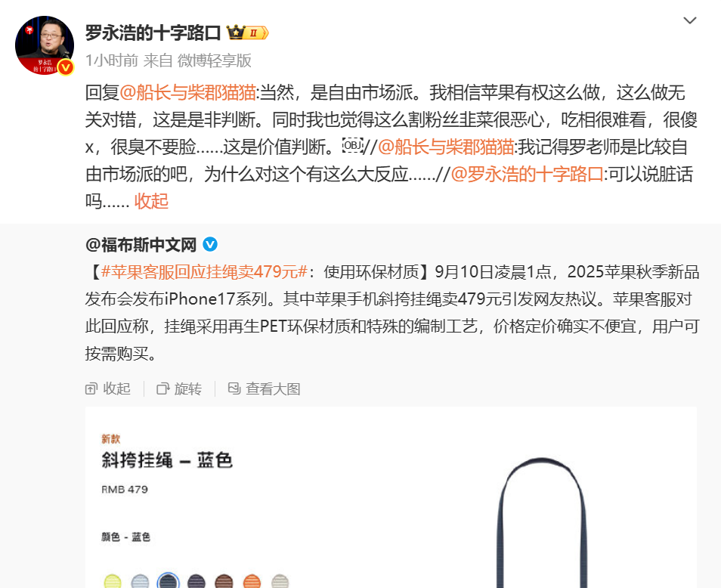Collapse post text with orange 收起 link
Image resolution: width=721 pixels, height=588 pixels.
(x=151, y=201)
